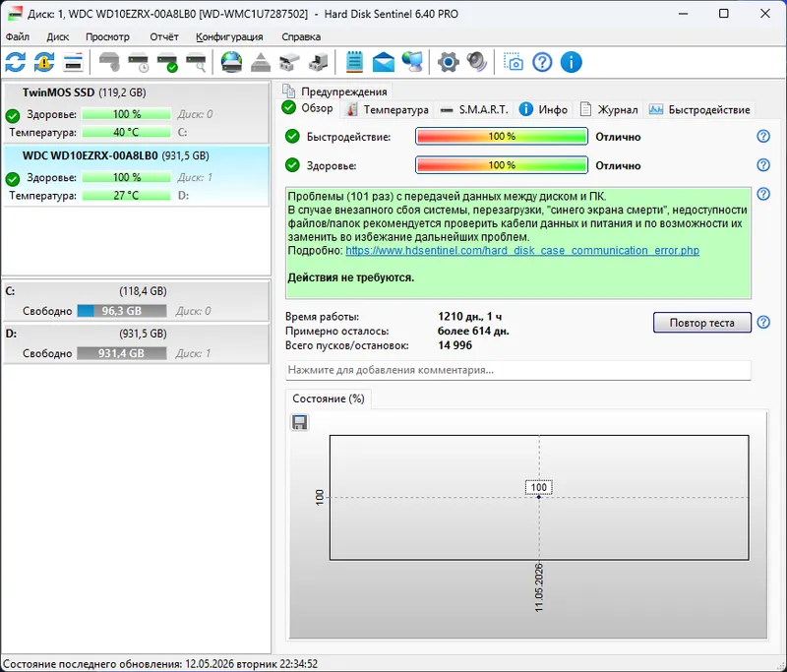Screen dimensions: 787x672
Task: Switch to the Температура tab
Action: pos(388,109)
